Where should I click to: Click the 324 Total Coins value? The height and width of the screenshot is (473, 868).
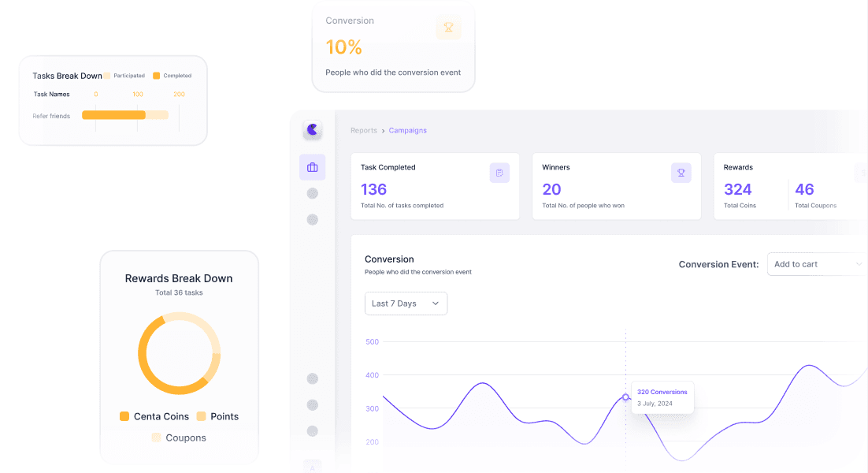point(738,189)
